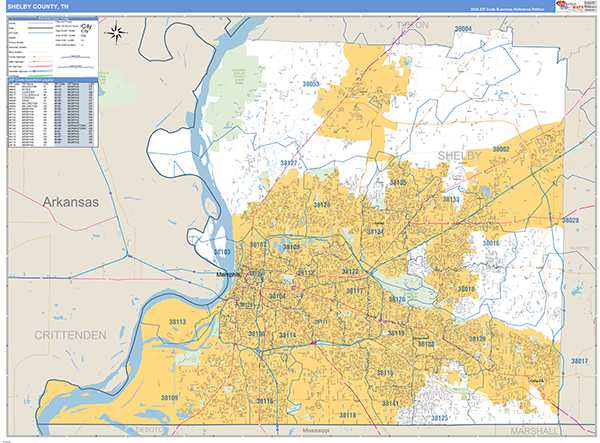
Task: Click the ZIP code label 38125
Action: [439, 418]
